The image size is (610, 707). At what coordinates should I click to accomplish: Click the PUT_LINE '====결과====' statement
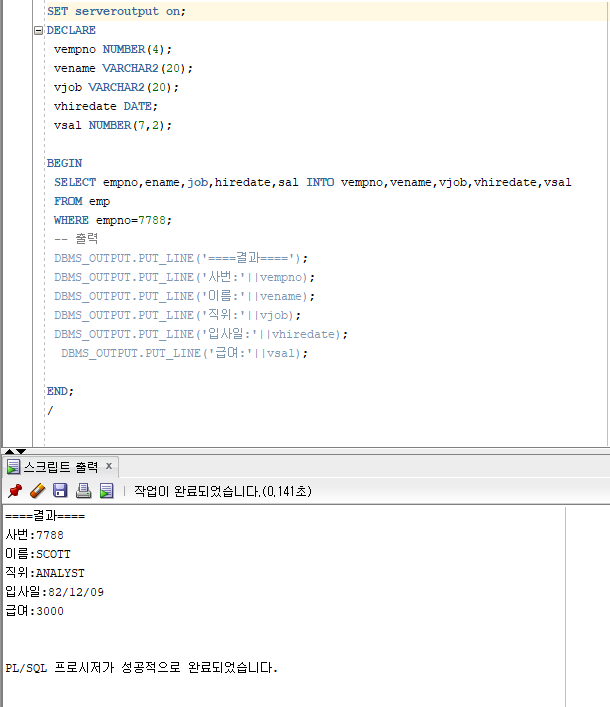pos(181,258)
